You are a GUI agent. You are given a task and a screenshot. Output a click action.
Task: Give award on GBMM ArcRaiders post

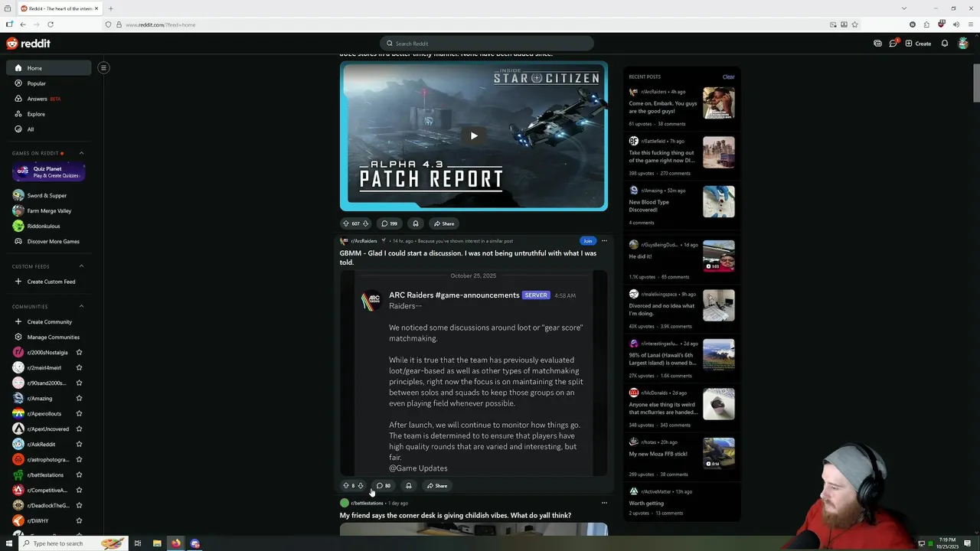click(x=408, y=485)
